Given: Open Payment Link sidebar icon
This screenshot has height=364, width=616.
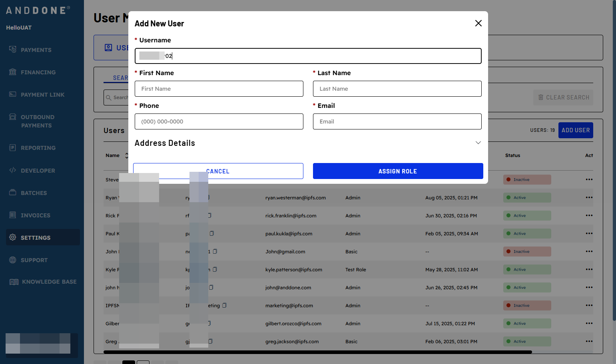Looking at the screenshot, I should (x=13, y=94).
